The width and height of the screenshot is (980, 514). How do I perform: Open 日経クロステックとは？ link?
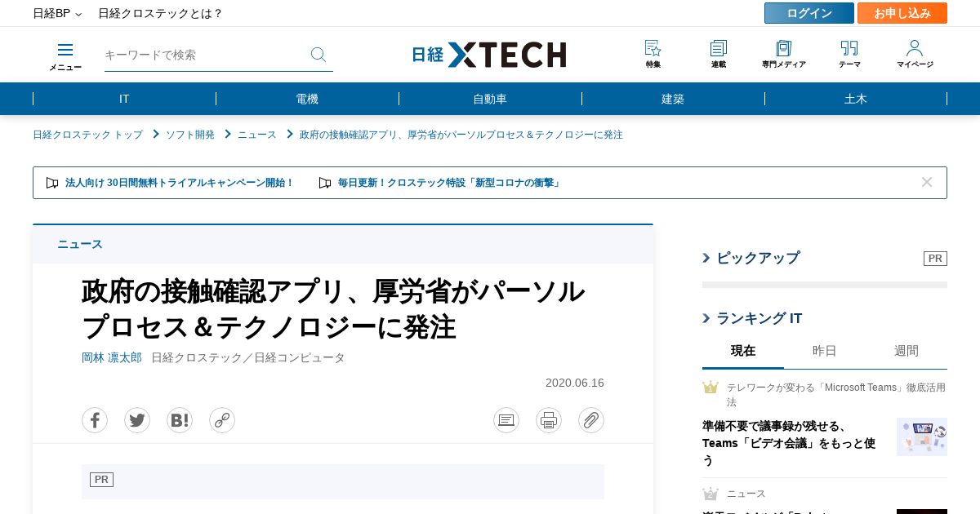[160, 13]
